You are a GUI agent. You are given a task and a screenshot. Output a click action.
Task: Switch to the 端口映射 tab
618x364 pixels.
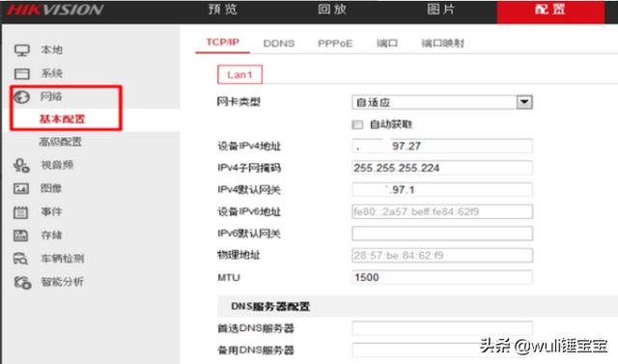(442, 42)
